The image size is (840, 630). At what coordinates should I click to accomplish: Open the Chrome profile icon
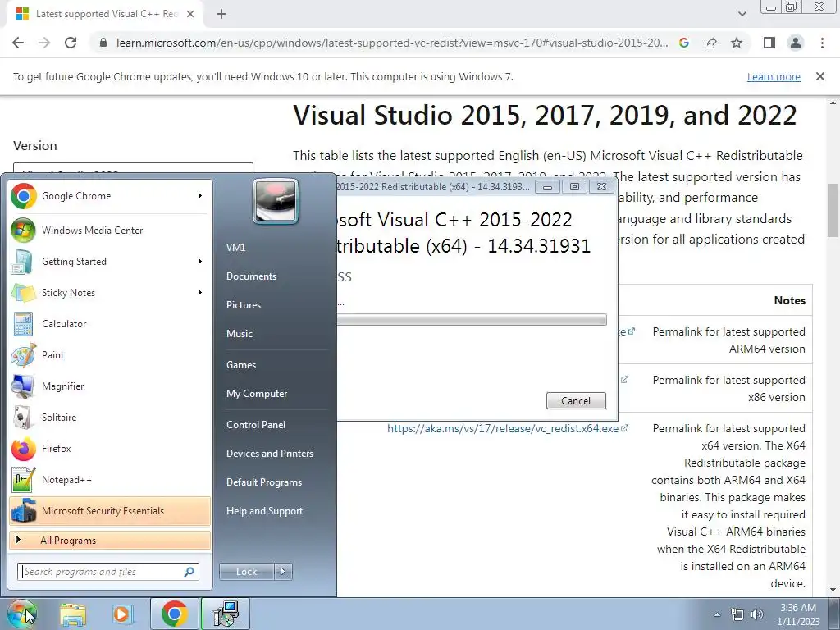(x=796, y=43)
